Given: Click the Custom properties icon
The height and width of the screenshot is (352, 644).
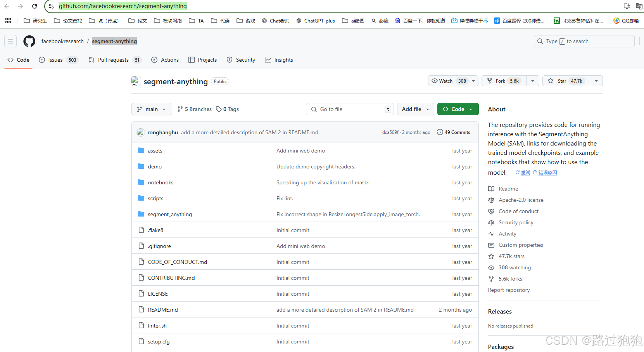Looking at the screenshot, I should [491, 245].
